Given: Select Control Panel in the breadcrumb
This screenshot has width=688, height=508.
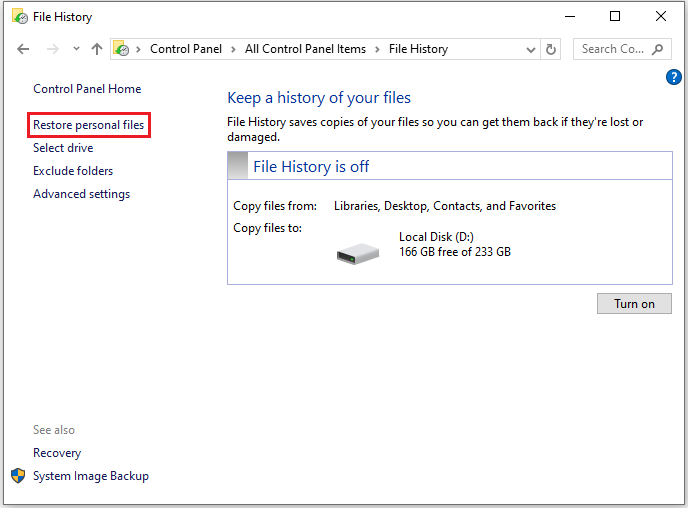Looking at the screenshot, I should click(186, 49).
